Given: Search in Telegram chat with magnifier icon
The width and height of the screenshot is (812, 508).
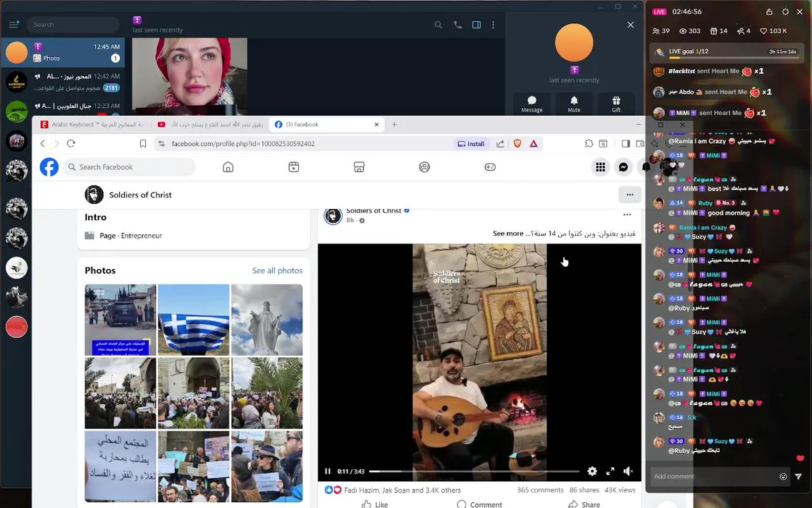Looking at the screenshot, I should [x=438, y=25].
